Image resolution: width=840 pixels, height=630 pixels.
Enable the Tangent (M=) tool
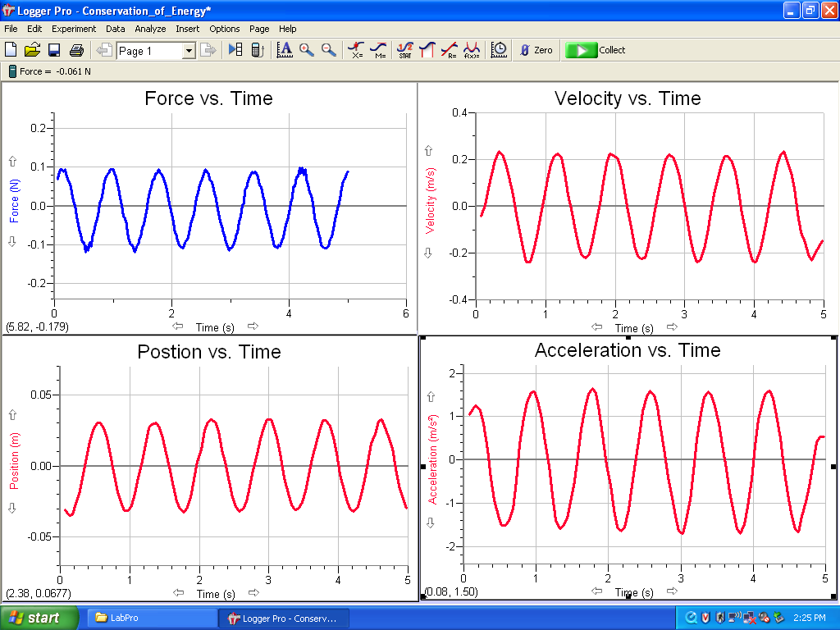[x=378, y=50]
